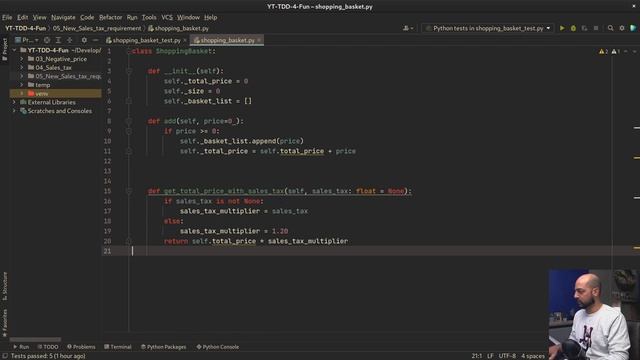Click Collapse All in project panel
640x360 pixels.
(70, 40)
